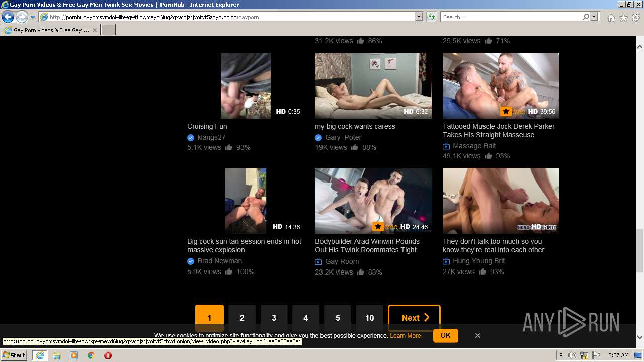Go to results page 5

pos(338,318)
